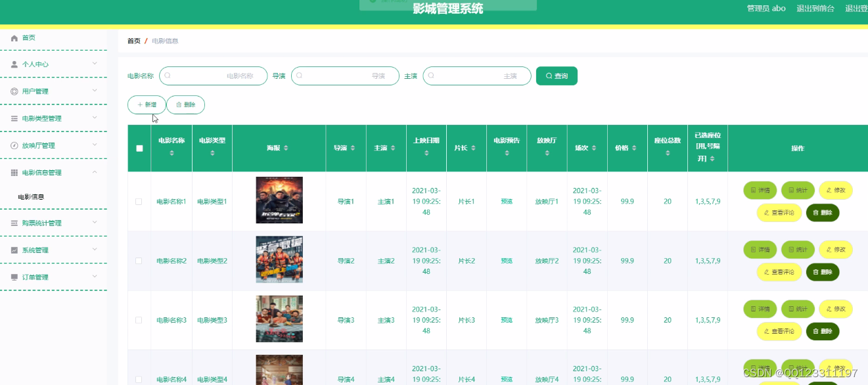
Task: Sort by the 电影类型 column arrows
Action: 212,153
